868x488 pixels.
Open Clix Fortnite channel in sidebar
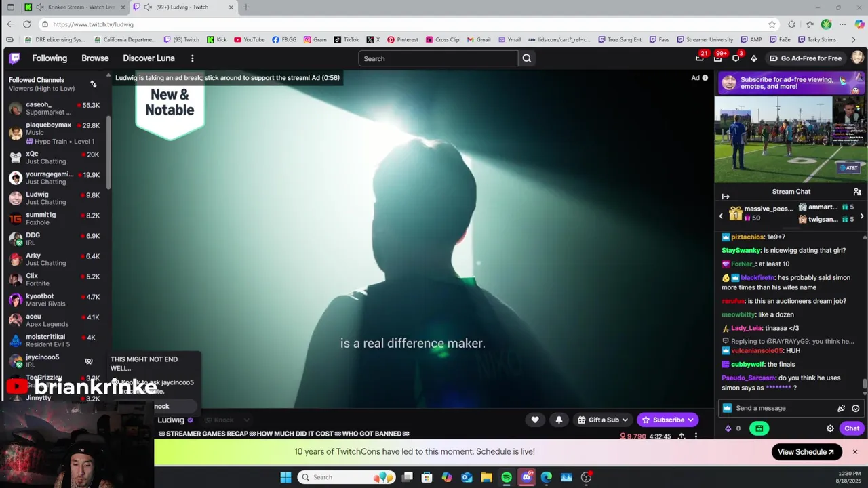pos(54,280)
